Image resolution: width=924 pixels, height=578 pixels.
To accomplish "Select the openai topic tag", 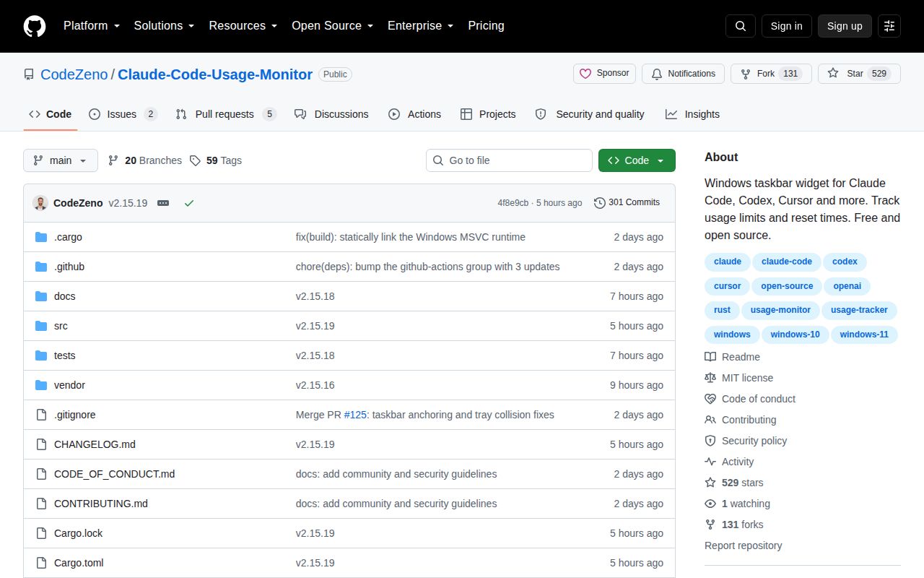I will click(847, 286).
